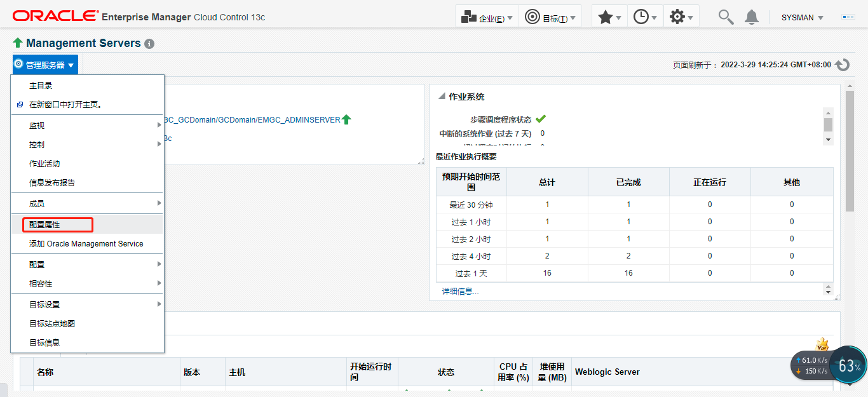Select 主目录 menu item
Image resolution: width=868 pixels, height=397 pixels.
coord(88,86)
